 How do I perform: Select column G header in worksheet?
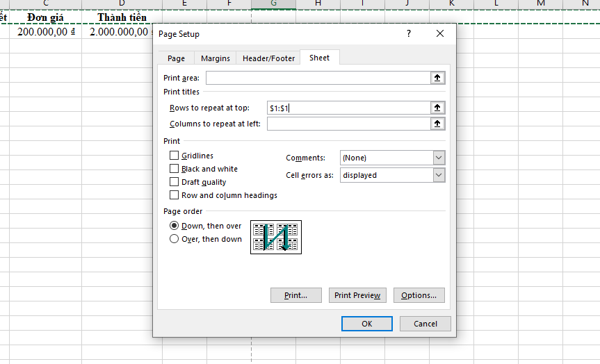274,4
